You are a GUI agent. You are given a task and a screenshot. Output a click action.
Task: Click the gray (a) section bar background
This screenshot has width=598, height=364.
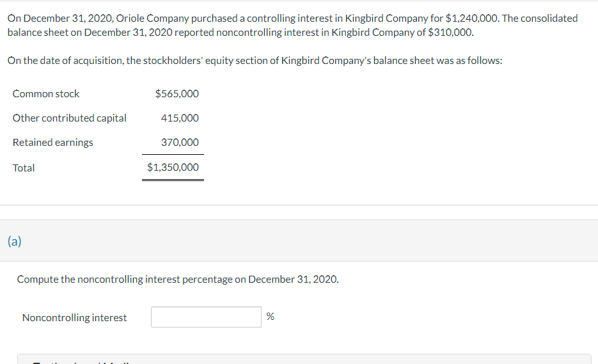point(299,241)
